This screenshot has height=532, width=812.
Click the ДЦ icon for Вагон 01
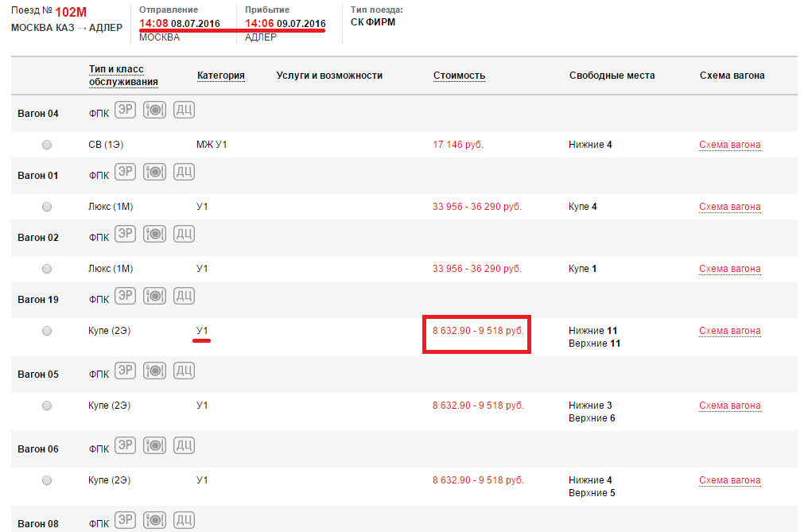[x=184, y=173]
